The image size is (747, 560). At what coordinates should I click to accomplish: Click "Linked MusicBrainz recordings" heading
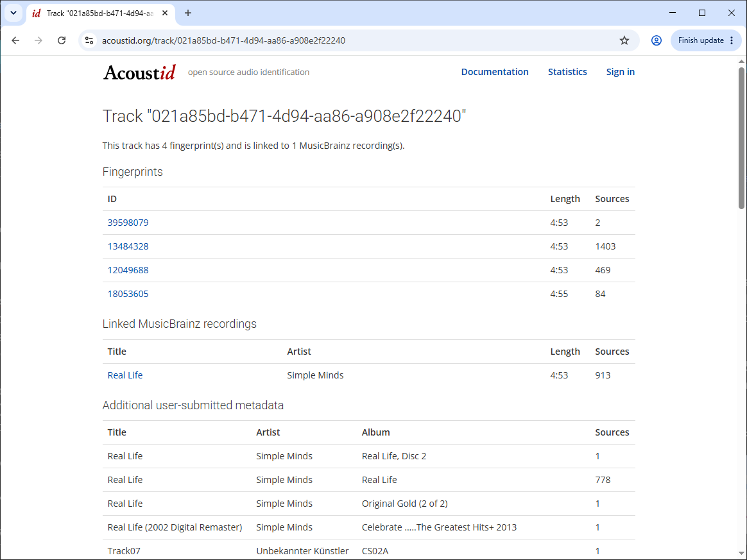[179, 324]
